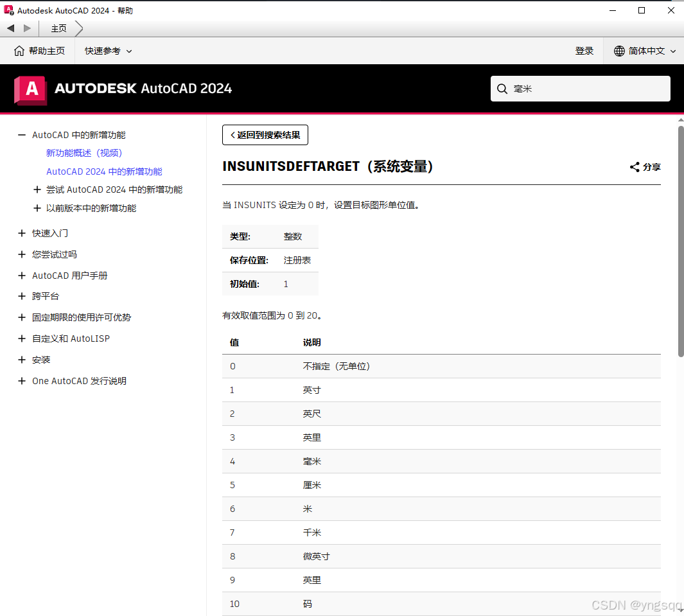The height and width of the screenshot is (616, 684).
Task: Click the 主页 breadcrumb tab
Action: point(59,29)
